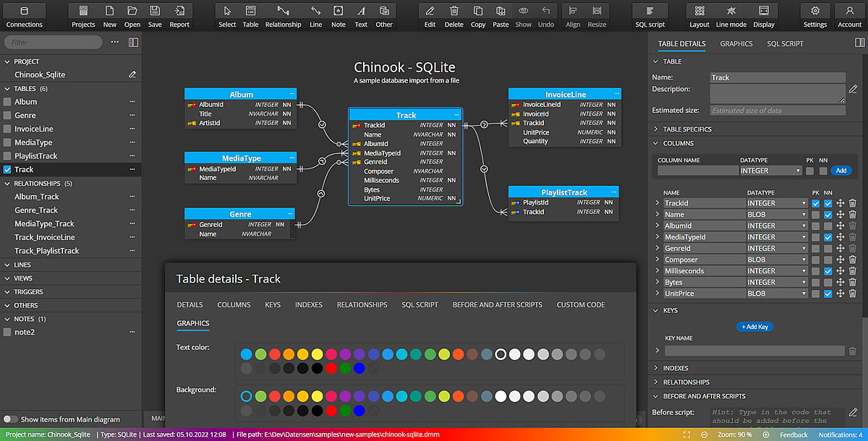Collapse the RELATIONSHIPS section in the sidebar
868x441 pixels.
(x=42, y=184)
